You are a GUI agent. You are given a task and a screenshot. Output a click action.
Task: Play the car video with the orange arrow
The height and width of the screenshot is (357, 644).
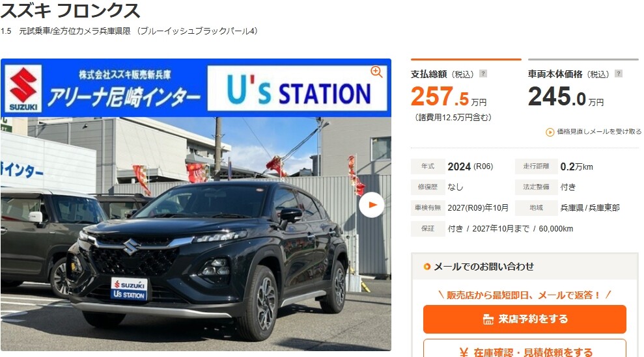pyautogui.click(x=372, y=205)
